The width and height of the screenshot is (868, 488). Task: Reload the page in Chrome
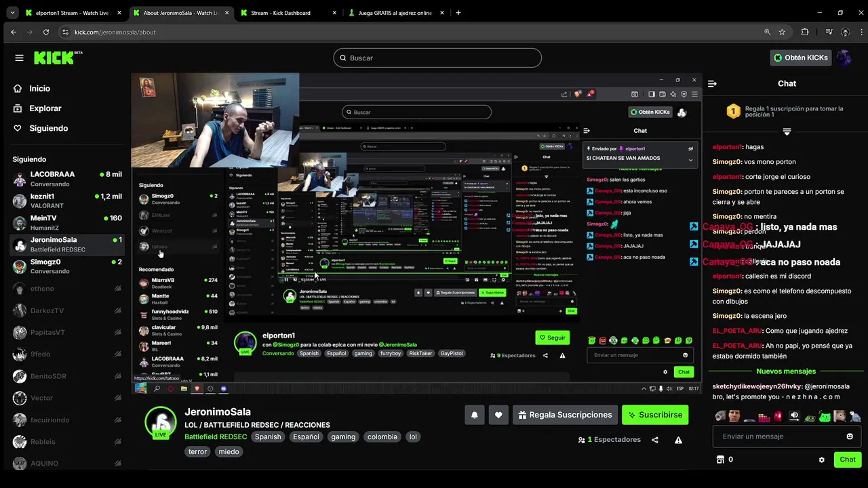click(x=46, y=32)
